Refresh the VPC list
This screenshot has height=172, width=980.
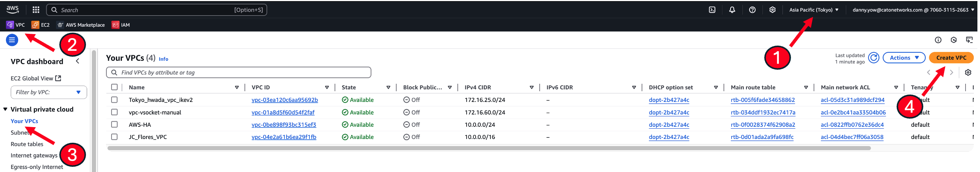874,58
